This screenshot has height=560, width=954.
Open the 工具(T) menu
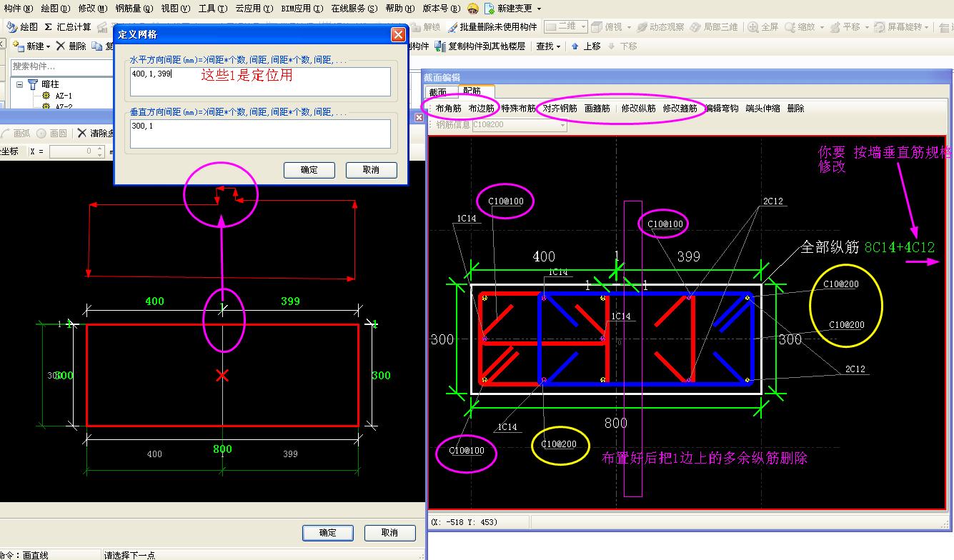tap(213, 9)
